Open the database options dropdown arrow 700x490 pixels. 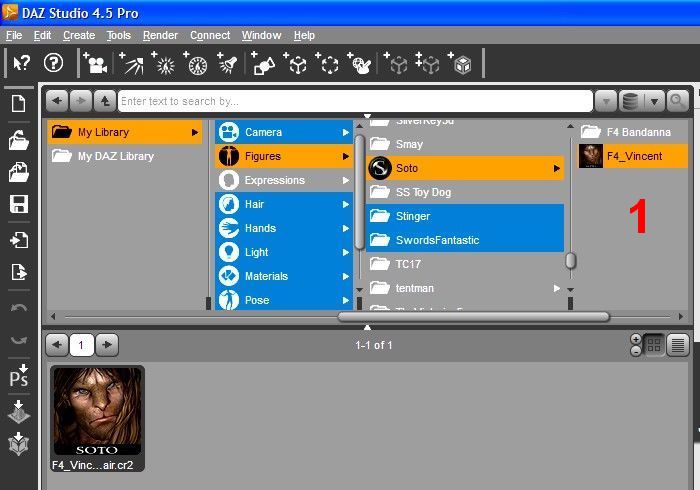tap(654, 101)
